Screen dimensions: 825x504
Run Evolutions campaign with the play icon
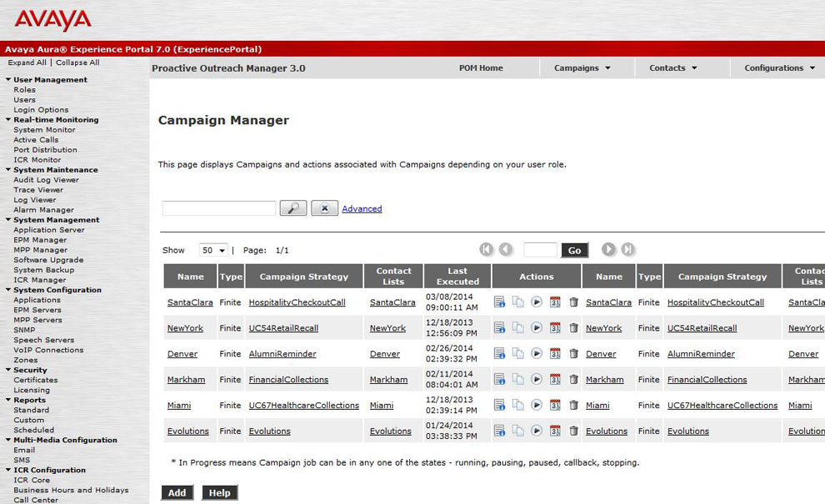537,431
